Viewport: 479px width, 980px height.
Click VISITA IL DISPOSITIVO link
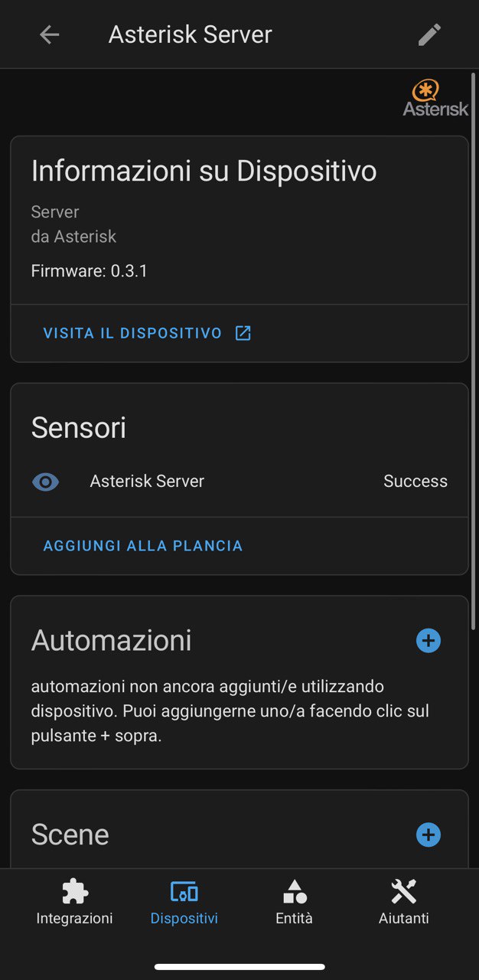point(132,333)
